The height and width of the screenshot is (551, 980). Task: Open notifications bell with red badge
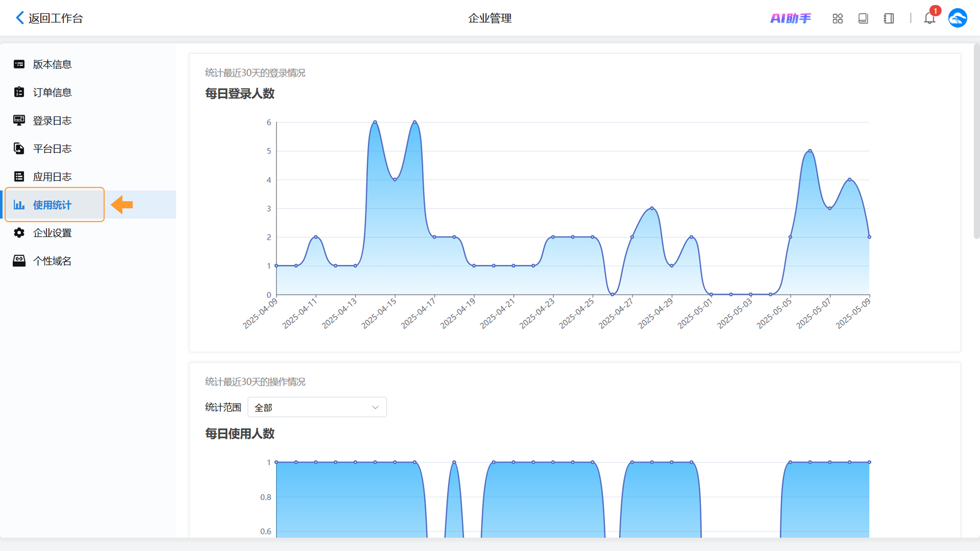[929, 18]
